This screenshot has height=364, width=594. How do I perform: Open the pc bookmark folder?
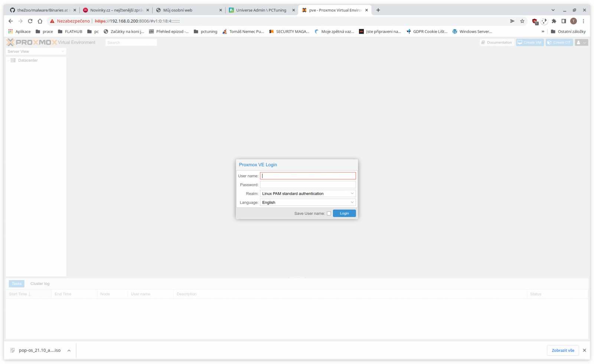[93, 32]
